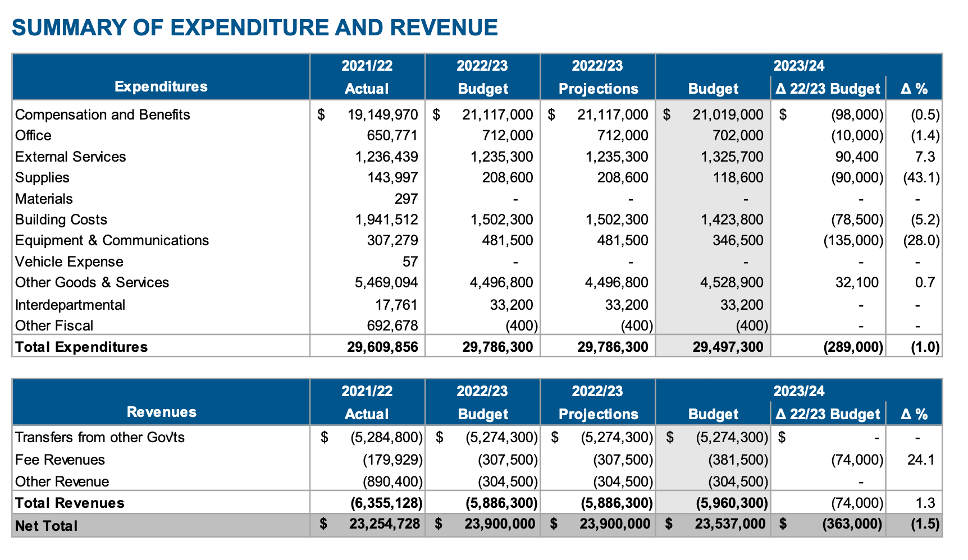Select the (5,960,300) total revenues budget
The width and height of the screenshot is (968, 560).
(732, 503)
